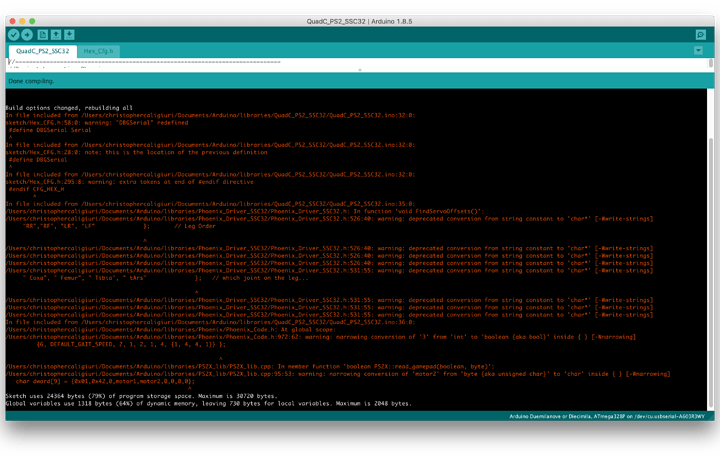Click the editor vertical scrollbar
720x460 pixels.
pos(711,63)
